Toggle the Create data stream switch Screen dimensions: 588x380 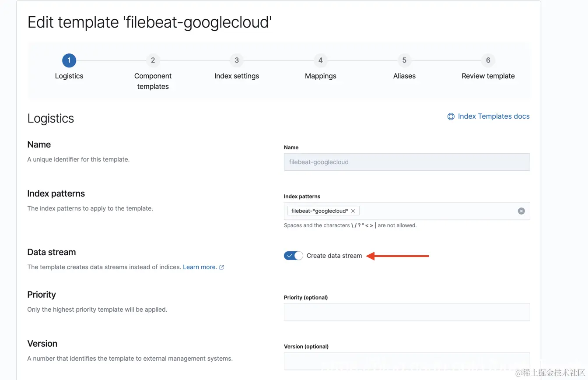tap(293, 256)
